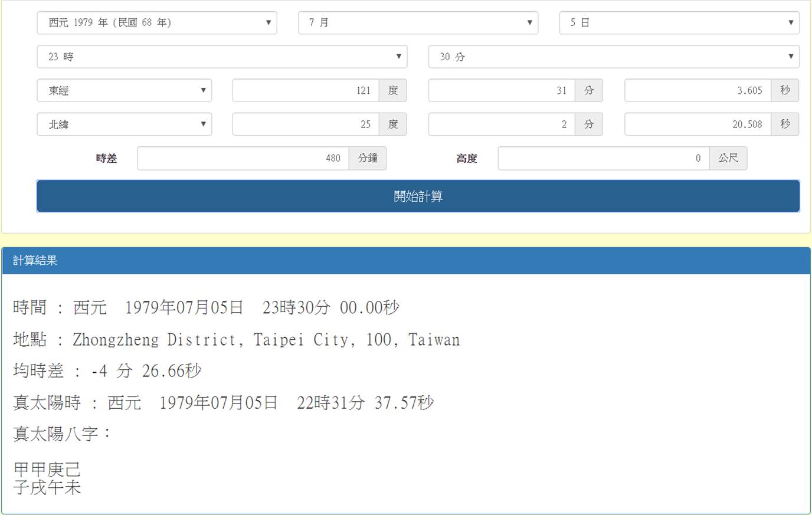Expand the month dropdown showing 7 月
Screen dimensions: 812x515
418,22
